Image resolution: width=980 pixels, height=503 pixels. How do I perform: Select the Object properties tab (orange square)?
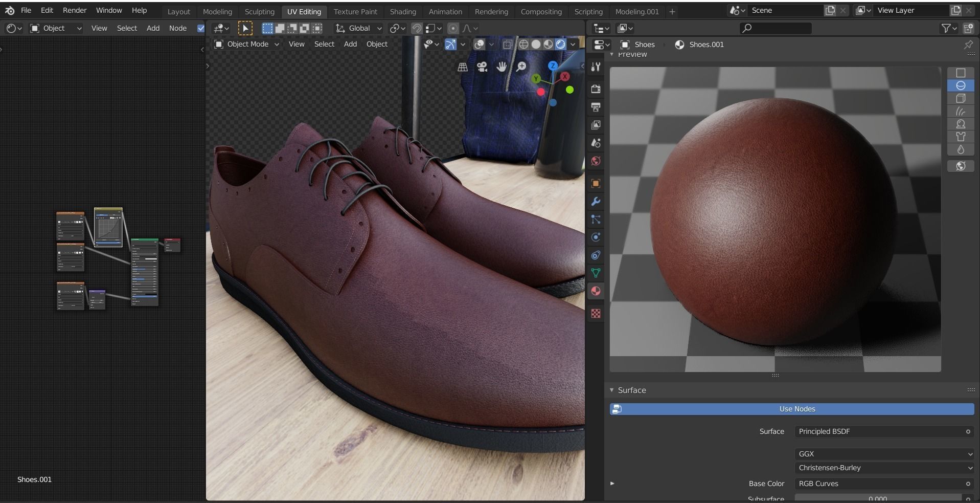596,183
